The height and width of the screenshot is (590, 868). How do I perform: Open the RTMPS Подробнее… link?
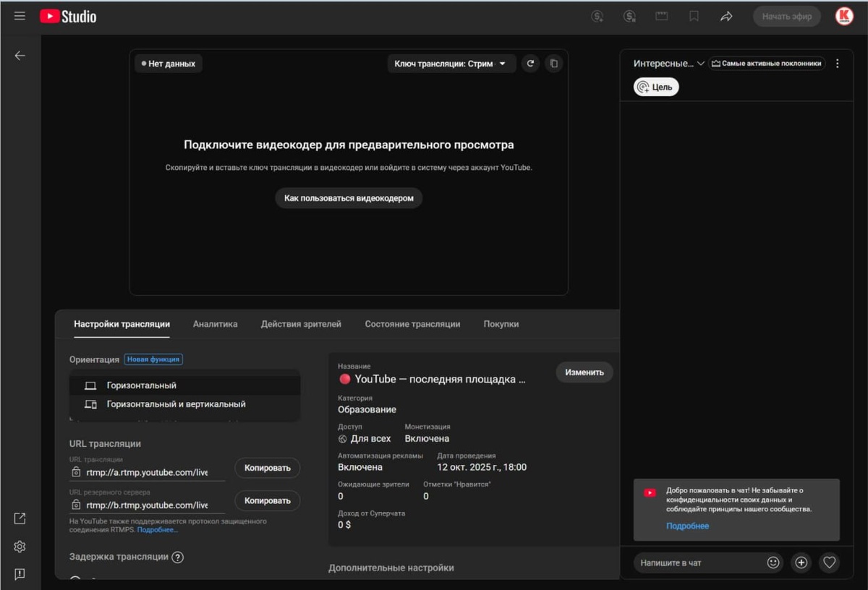pyautogui.click(x=158, y=530)
